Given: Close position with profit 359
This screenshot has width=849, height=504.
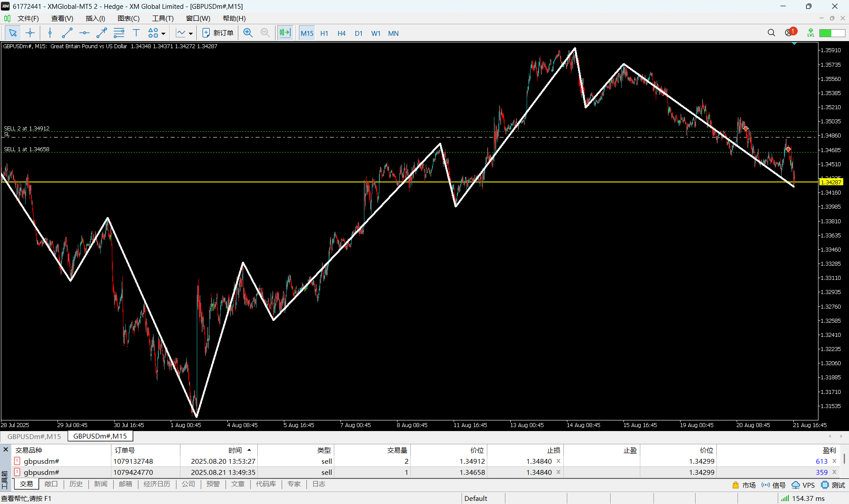Looking at the screenshot, I should 834,472.
